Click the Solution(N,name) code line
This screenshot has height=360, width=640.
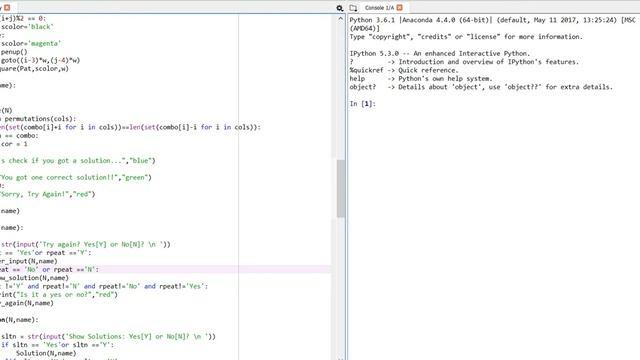[x=46, y=353]
